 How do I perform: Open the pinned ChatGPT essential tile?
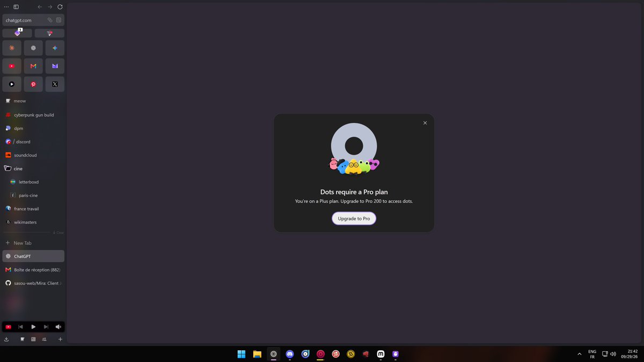tap(33, 48)
